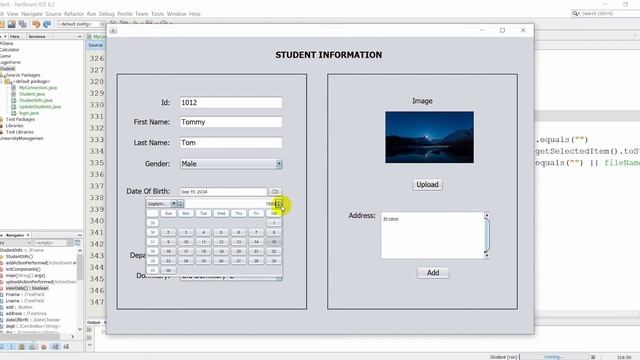Collapse the default package tree node
The image size is (640, 360).
tap(2, 81)
